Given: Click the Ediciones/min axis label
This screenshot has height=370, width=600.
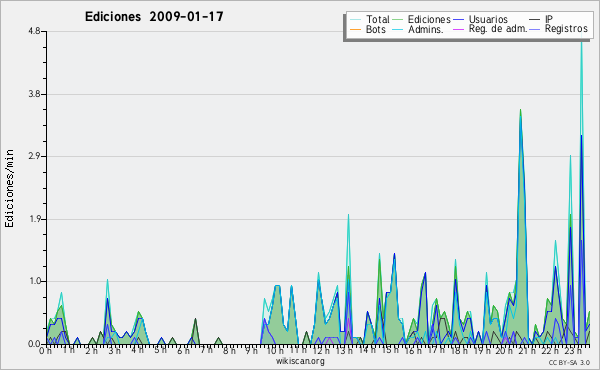Looking at the screenshot, I should [9, 189].
